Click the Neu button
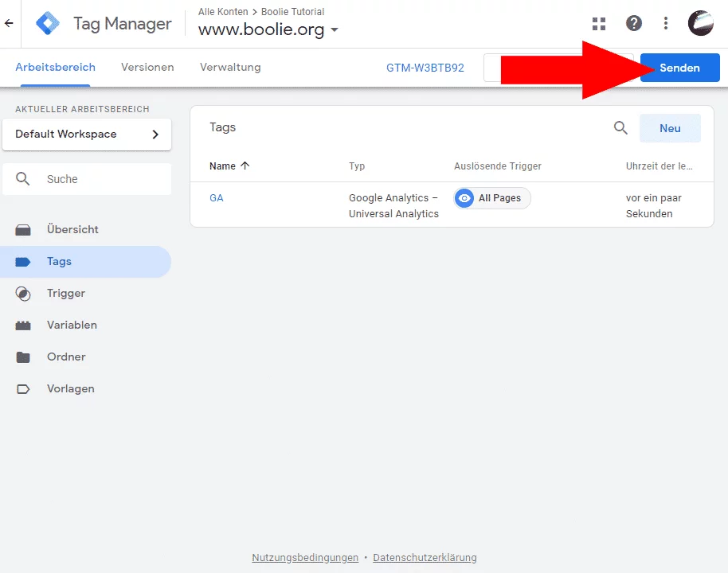 click(x=670, y=128)
